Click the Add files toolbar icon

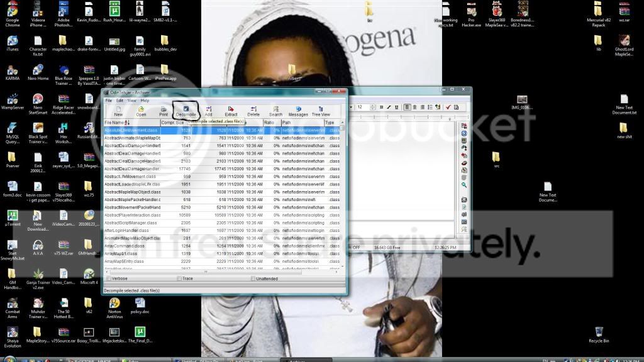coord(208,111)
